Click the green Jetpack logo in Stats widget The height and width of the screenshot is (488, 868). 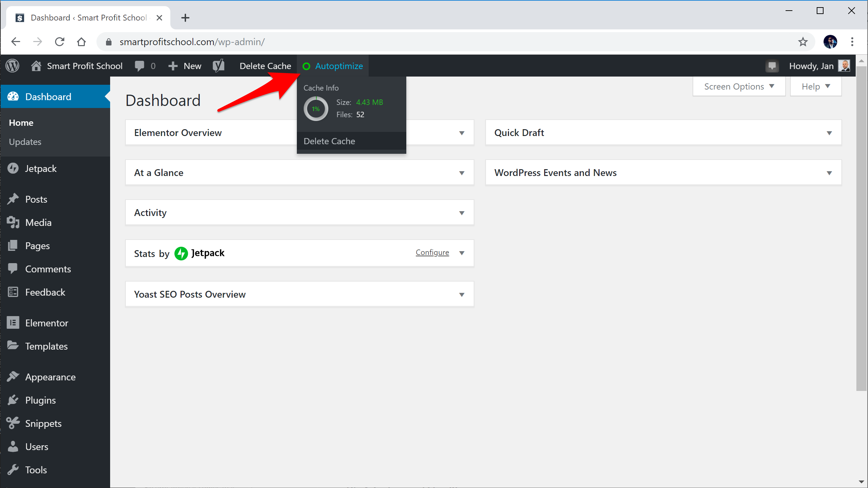click(181, 253)
